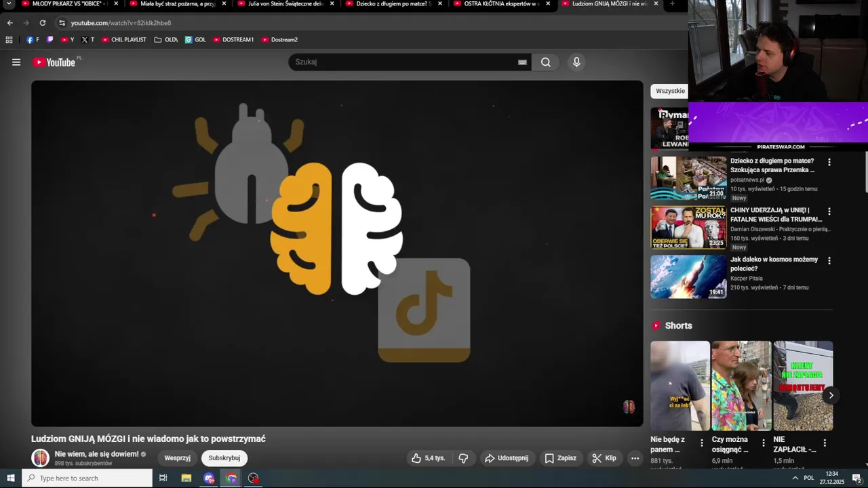This screenshot has height=488, width=868.
Task: Reload the current page
Action: click(x=42, y=23)
